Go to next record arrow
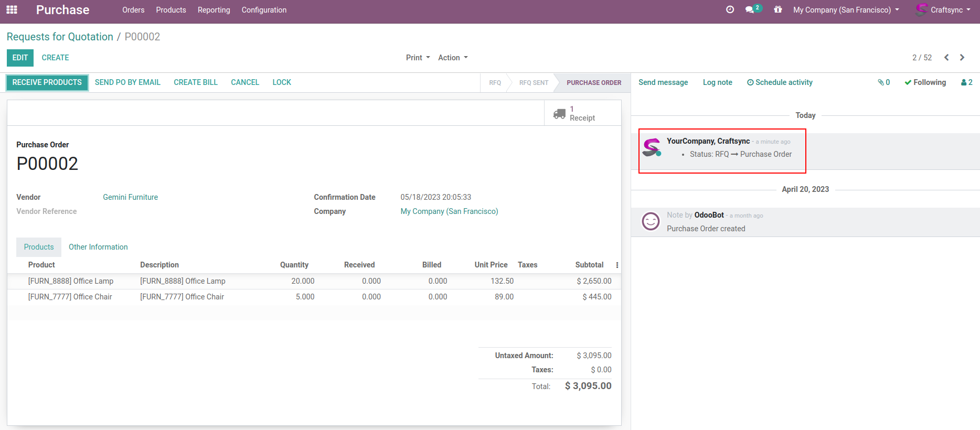The width and height of the screenshot is (980, 430). point(962,58)
